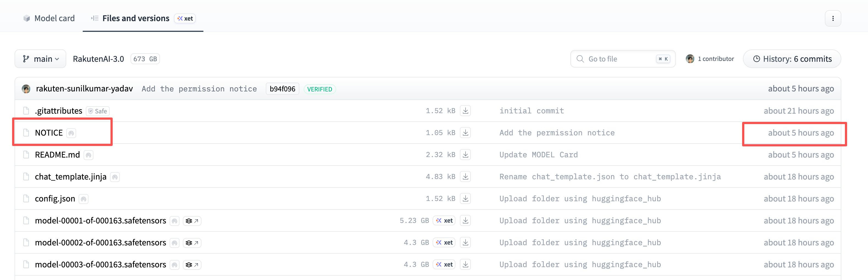Click scan icon next to model-00003-of-000163.safetensors
868x280 pixels.
[x=175, y=265]
